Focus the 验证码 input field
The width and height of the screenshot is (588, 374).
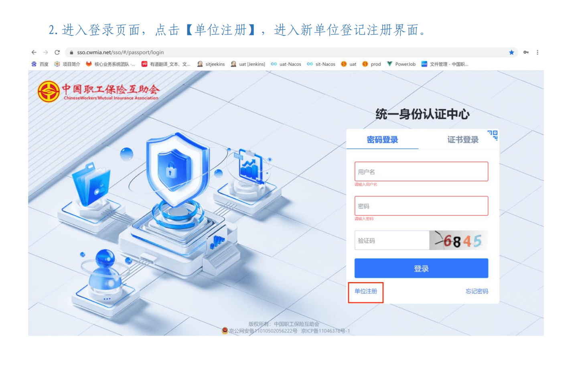392,240
